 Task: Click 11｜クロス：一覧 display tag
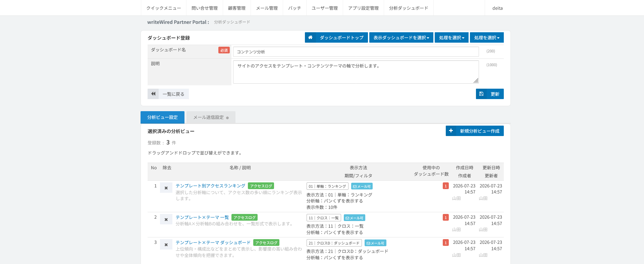[324, 218]
